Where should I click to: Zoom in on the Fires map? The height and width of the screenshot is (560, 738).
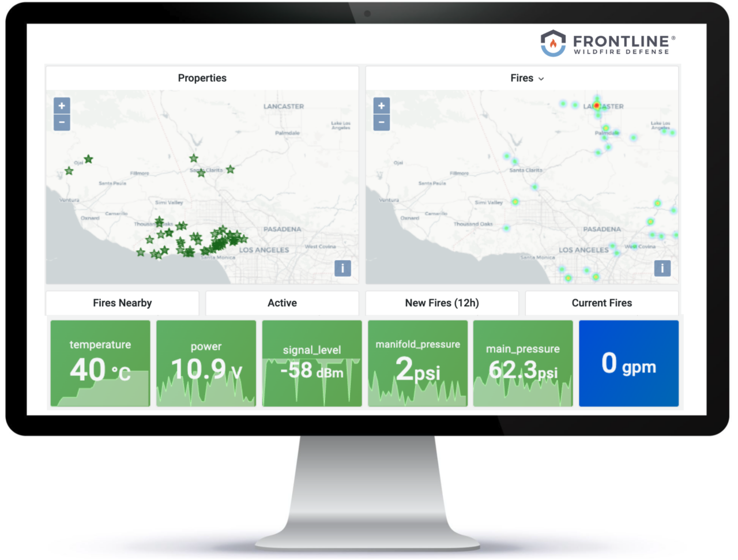pyautogui.click(x=381, y=106)
